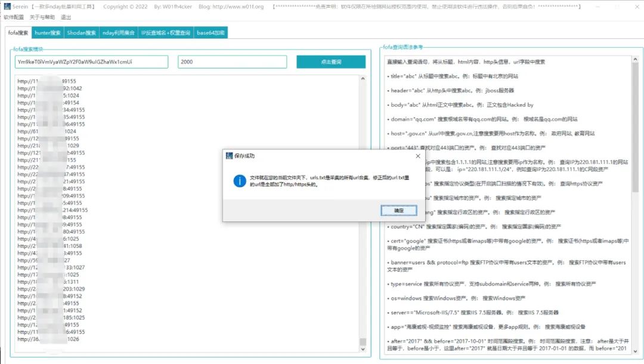Select the fofa搜索 tab
Viewport: 644px width, 364px height.
18,33
